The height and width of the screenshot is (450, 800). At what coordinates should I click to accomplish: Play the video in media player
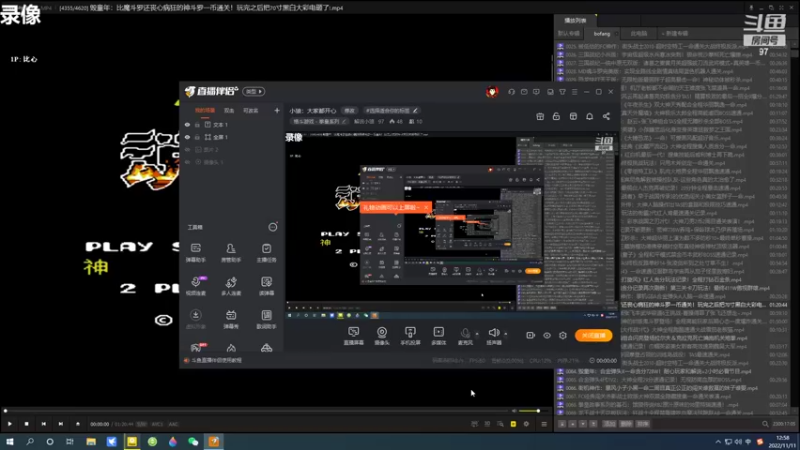(x=10, y=424)
